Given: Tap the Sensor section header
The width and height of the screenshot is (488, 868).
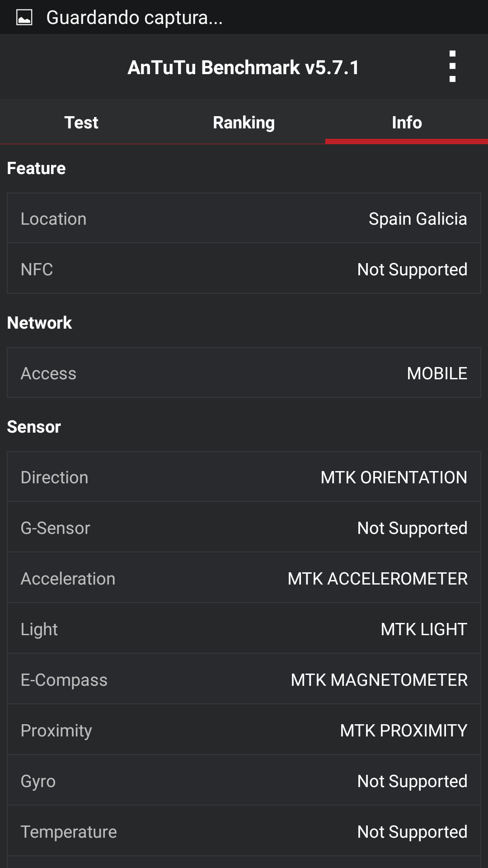Looking at the screenshot, I should [34, 427].
